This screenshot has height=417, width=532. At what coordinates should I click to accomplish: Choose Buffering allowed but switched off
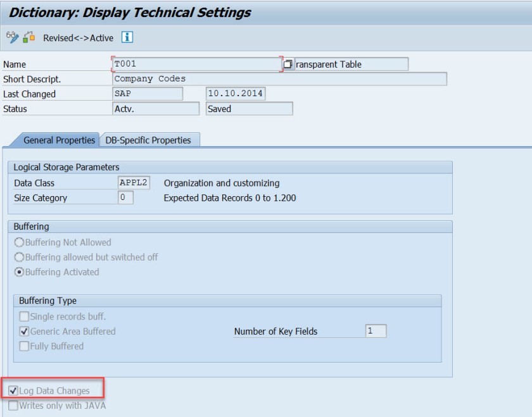[x=19, y=257]
